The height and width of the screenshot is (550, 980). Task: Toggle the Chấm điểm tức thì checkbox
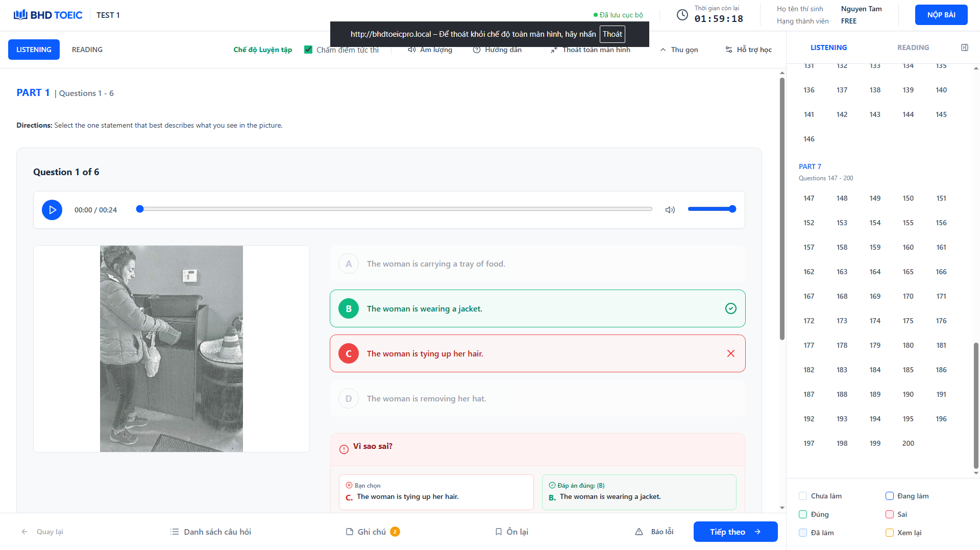[x=308, y=50]
